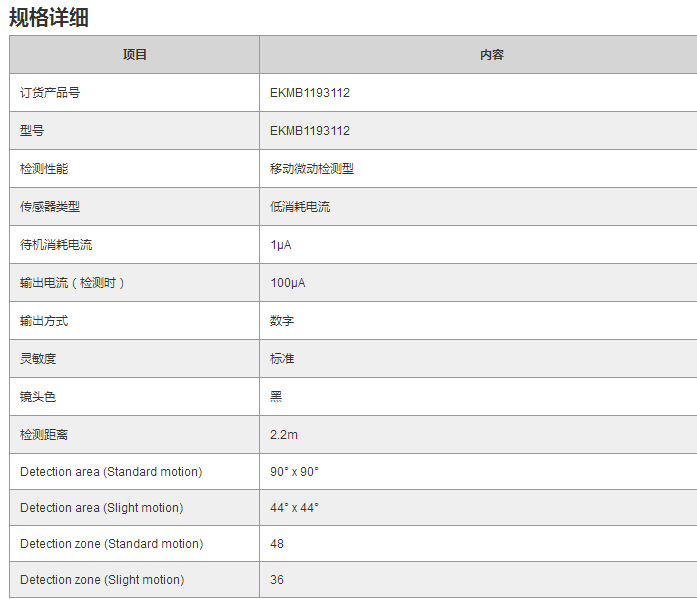Viewport: 697px width, 599px height.
Task: Click the 项目 column header
Action: point(134,55)
